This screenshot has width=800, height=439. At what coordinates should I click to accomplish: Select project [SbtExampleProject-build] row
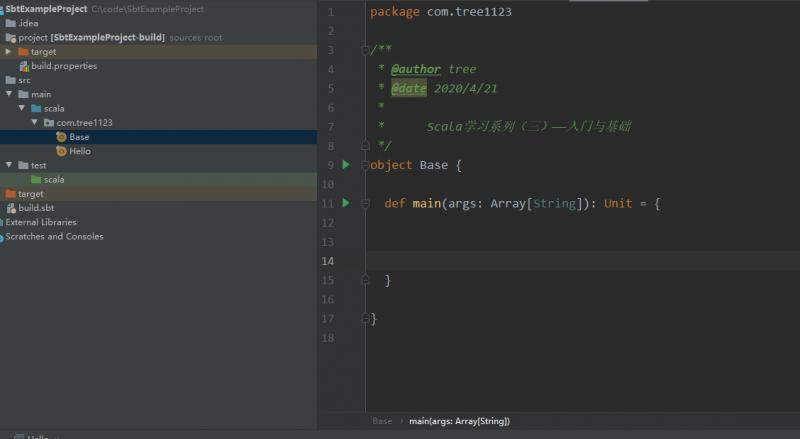tap(158, 37)
